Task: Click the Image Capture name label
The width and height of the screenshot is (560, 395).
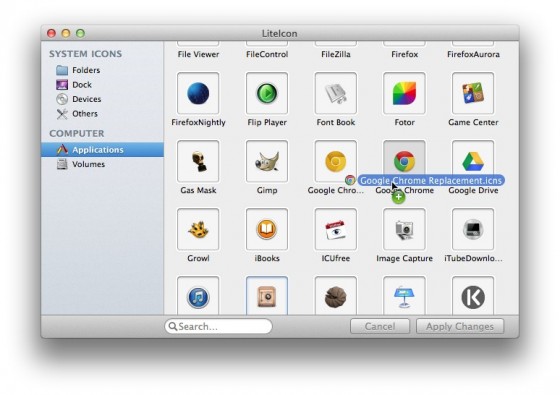Action: 404,258
